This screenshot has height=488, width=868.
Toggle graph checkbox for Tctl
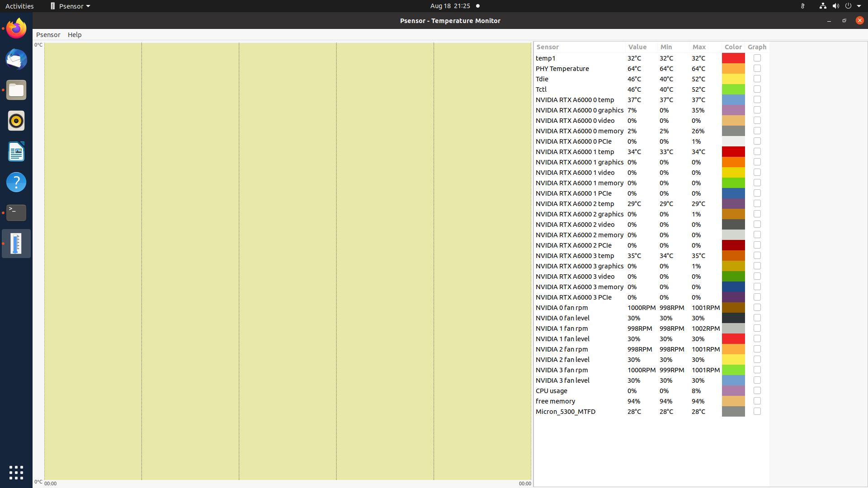coord(757,89)
